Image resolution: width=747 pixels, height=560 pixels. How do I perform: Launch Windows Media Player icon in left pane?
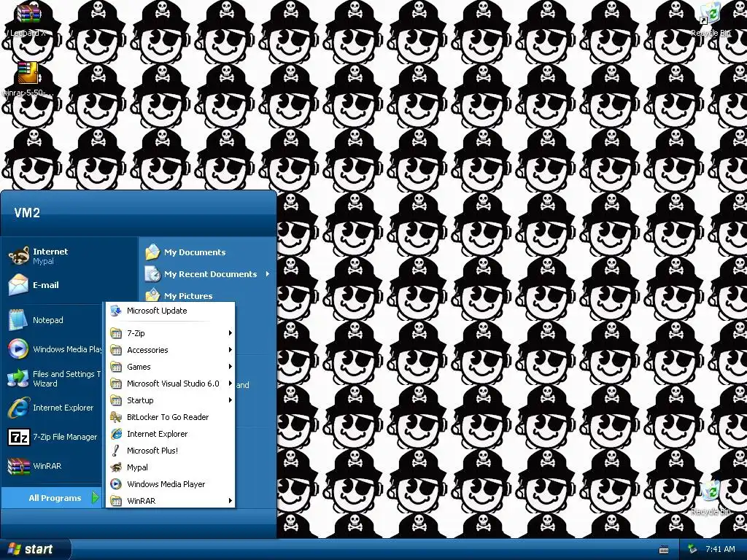click(x=18, y=349)
